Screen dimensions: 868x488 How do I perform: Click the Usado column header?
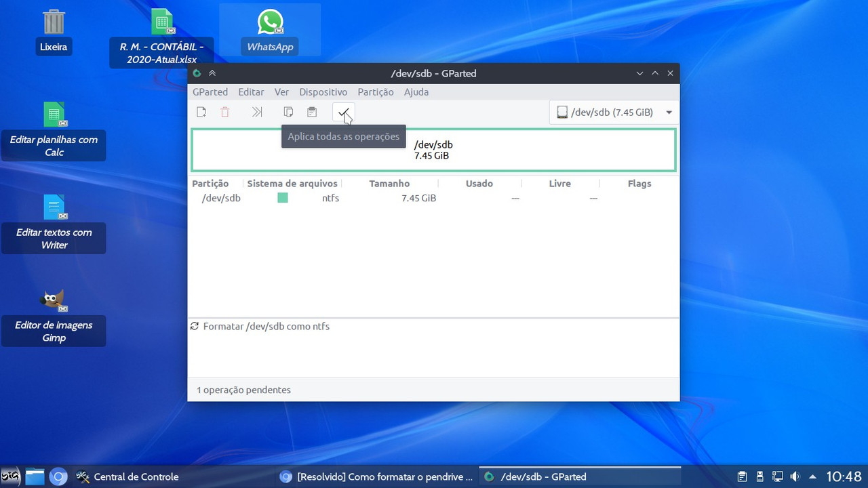point(479,184)
